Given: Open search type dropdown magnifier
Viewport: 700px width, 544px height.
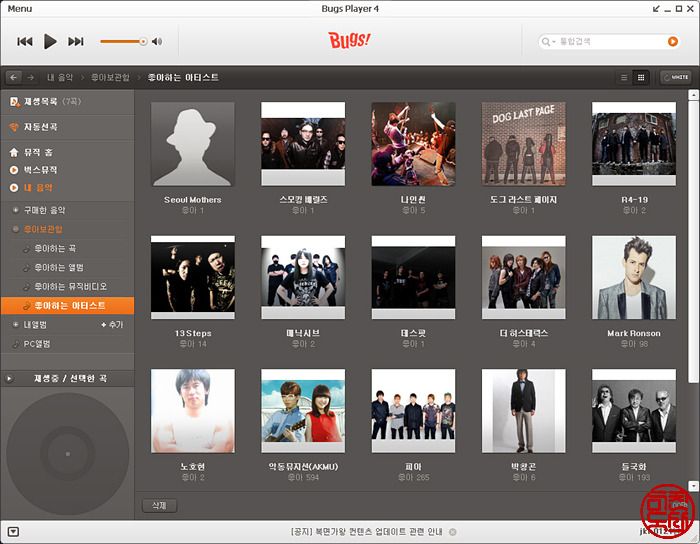Looking at the screenshot, I should tap(548, 42).
